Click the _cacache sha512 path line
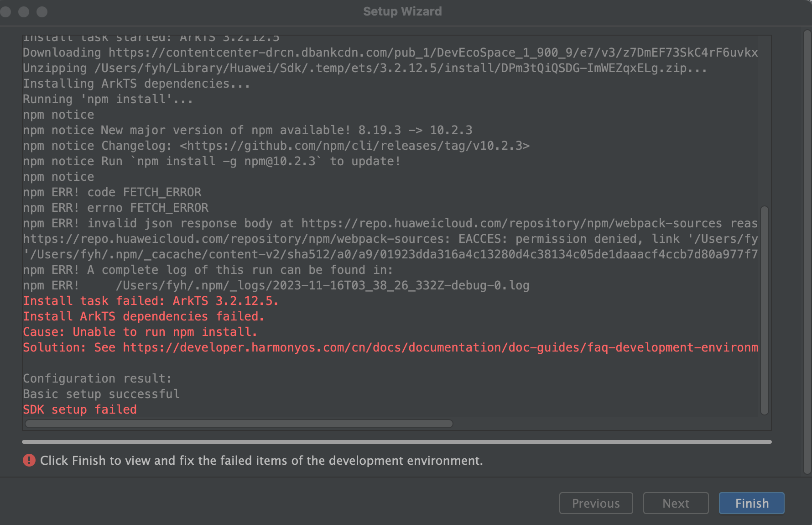This screenshot has height=525, width=812. coord(390,254)
